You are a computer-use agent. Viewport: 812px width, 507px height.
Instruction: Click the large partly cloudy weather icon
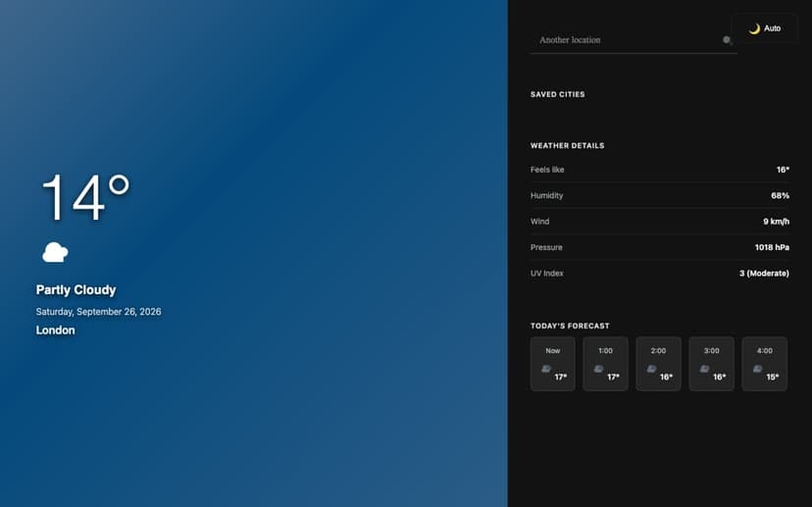(56, 252)
